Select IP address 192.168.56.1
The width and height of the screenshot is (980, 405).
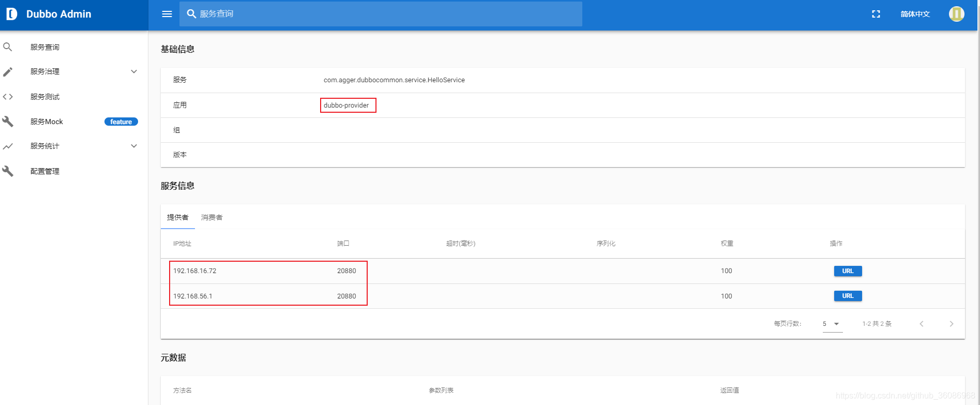coord(193,296)
